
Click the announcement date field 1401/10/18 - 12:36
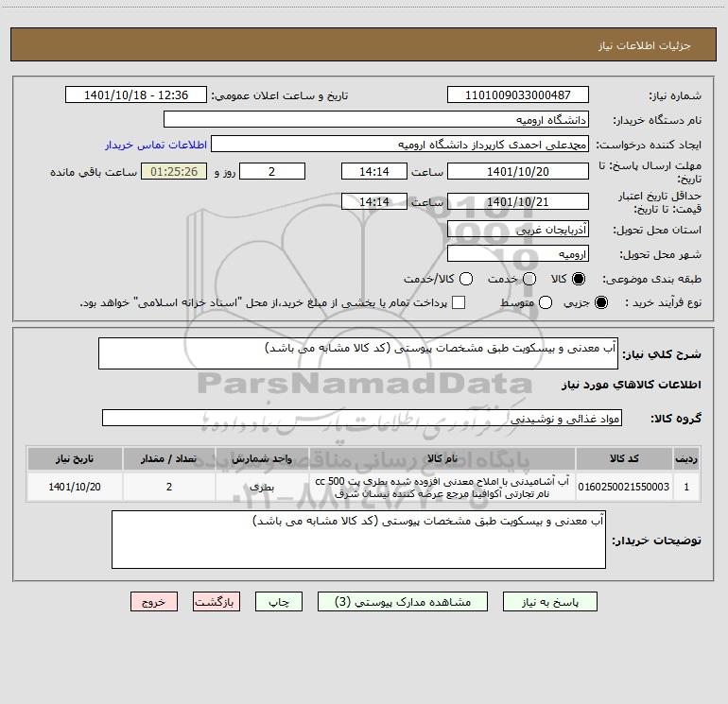136,94
